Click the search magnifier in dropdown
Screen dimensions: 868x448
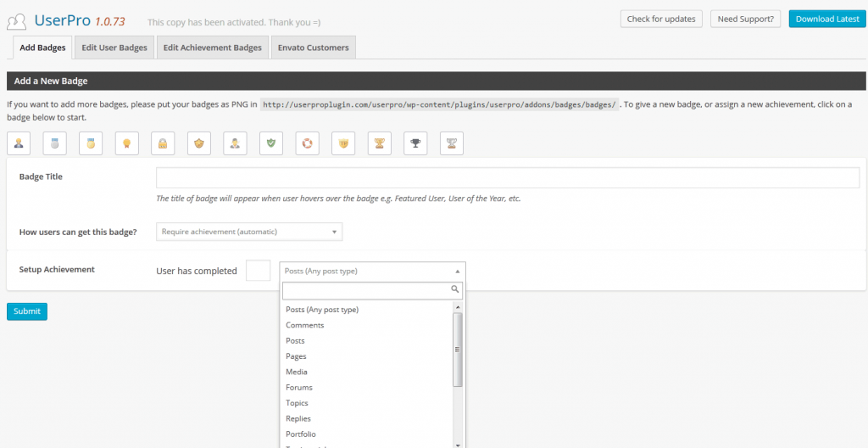pyautogui.click(x=455, y=290)
